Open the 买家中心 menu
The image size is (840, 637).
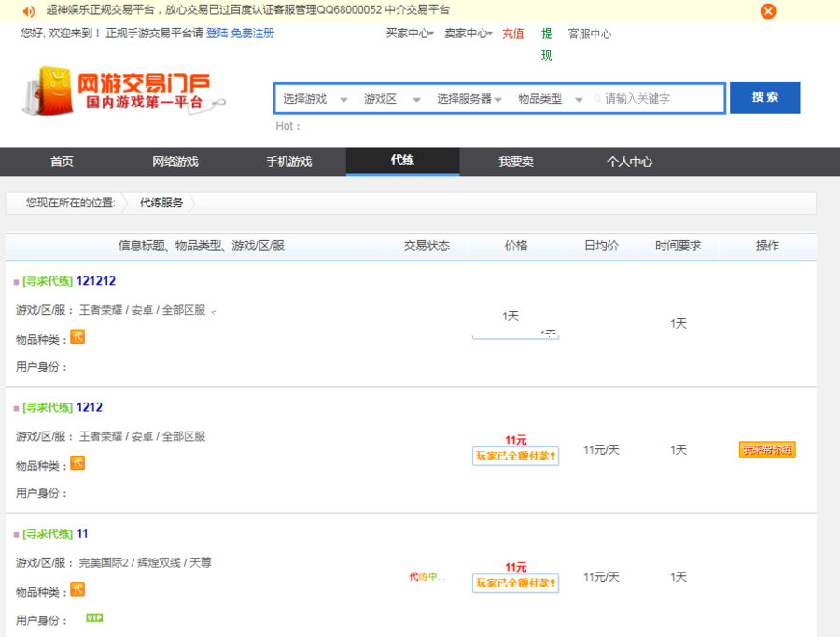click(x=410, y=34)
